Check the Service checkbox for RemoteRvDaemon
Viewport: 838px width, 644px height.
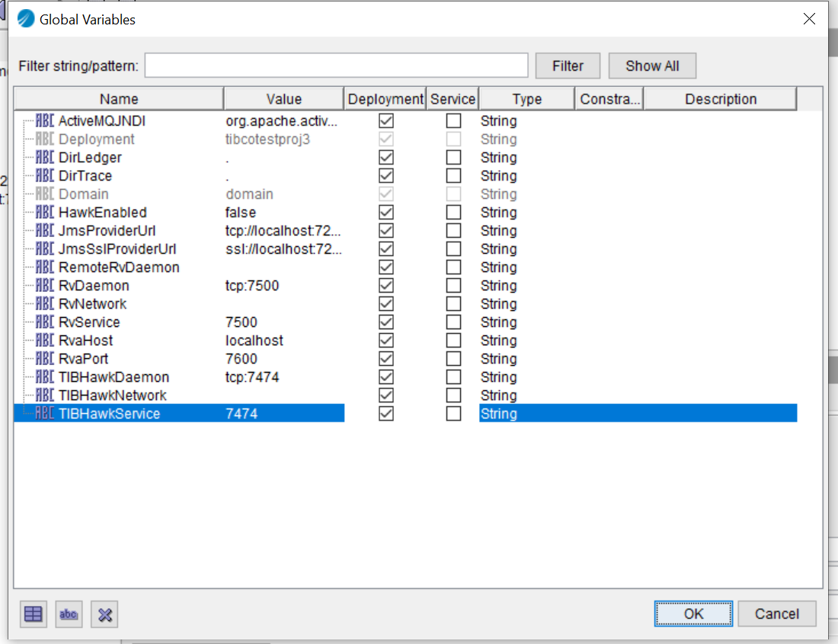tap(454, 268)
